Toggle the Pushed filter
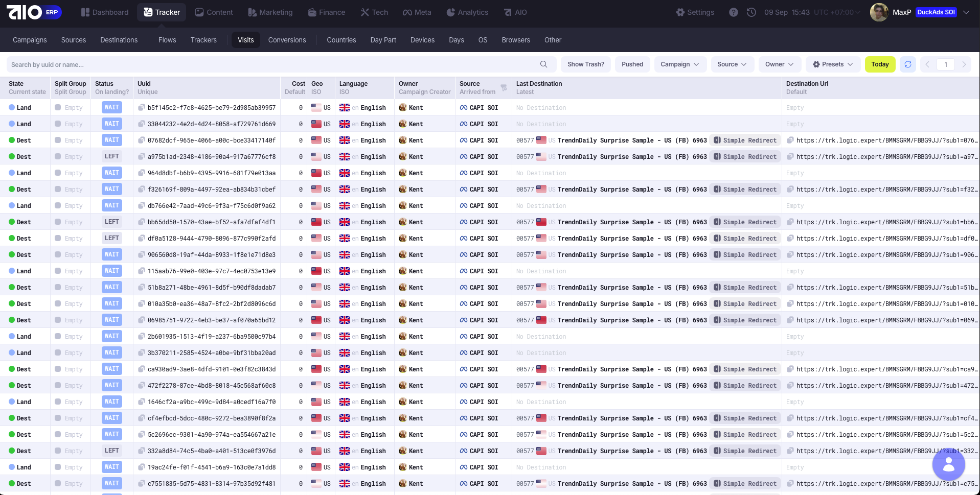 tap(632, 64)
